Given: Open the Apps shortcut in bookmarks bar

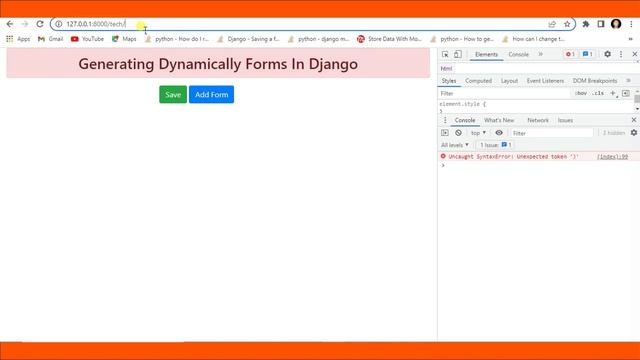Looking at the screenshot, I should (x=18, y=39).
